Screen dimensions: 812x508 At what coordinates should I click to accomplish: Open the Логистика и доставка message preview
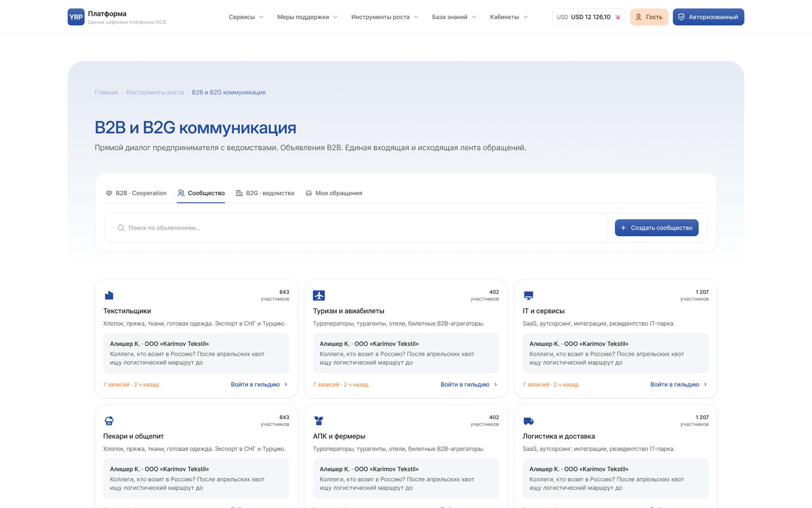(616, 479)
